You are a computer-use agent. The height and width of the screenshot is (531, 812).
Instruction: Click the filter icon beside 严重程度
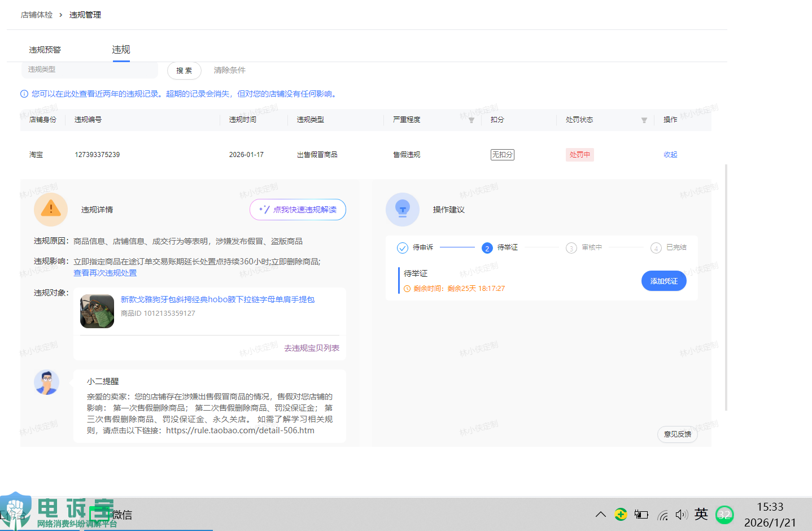pos(471,120)
